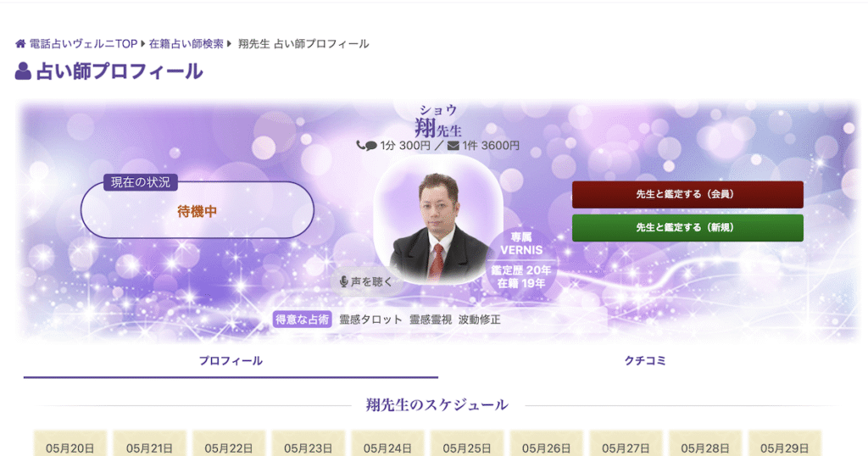Select the プロフィール tab

pyautogui.click(x=231, y=361)
